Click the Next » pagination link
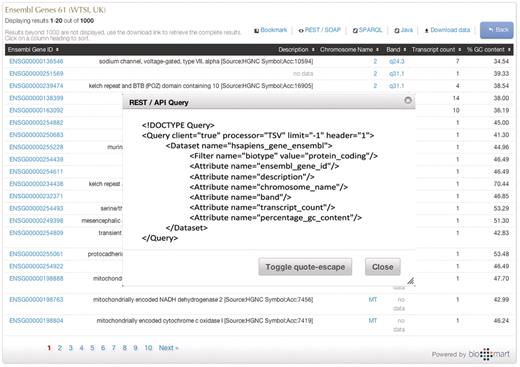520x367 pixels. (x=169, y=348)
